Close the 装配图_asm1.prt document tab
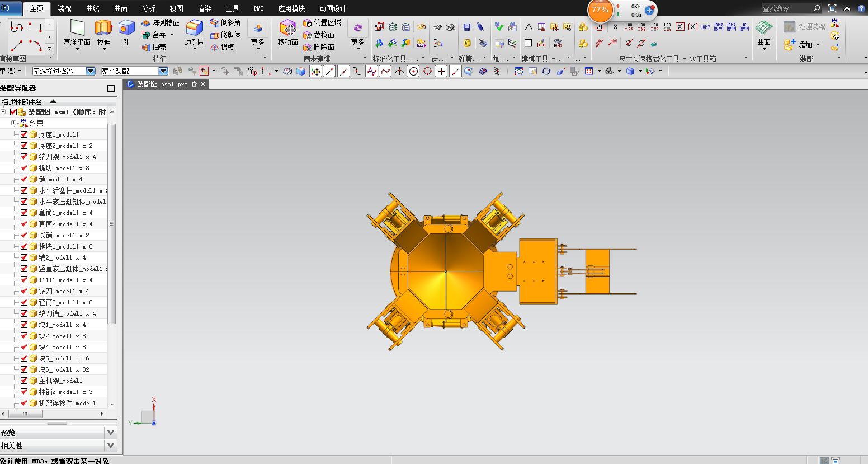This screenshot has width=868, height=464. (x=203, y=84)
